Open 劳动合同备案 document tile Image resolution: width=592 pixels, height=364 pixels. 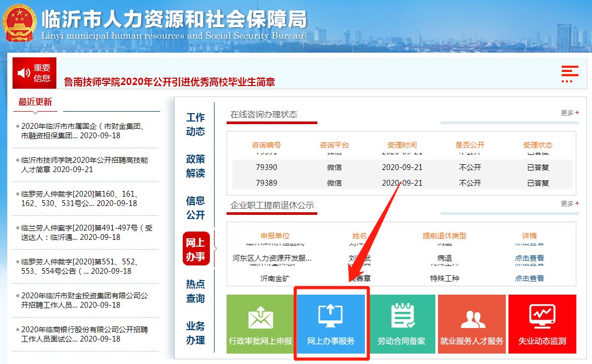tap(401, 324)
